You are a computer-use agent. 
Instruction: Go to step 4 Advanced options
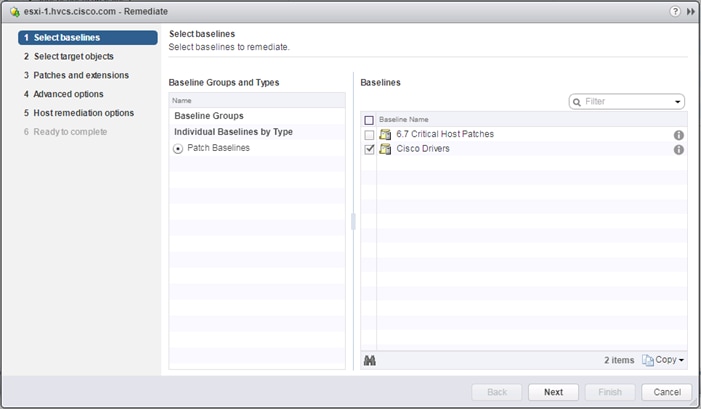[x=63, y=94]
